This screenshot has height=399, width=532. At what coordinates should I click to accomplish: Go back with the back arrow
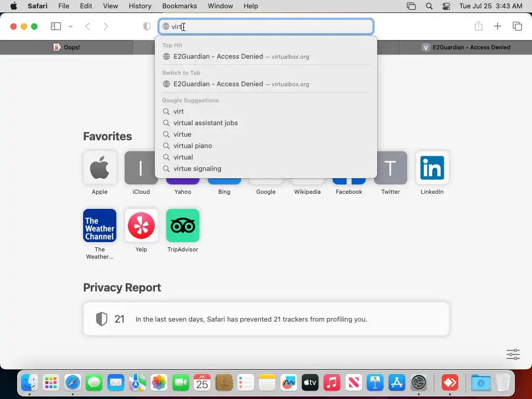87,26
